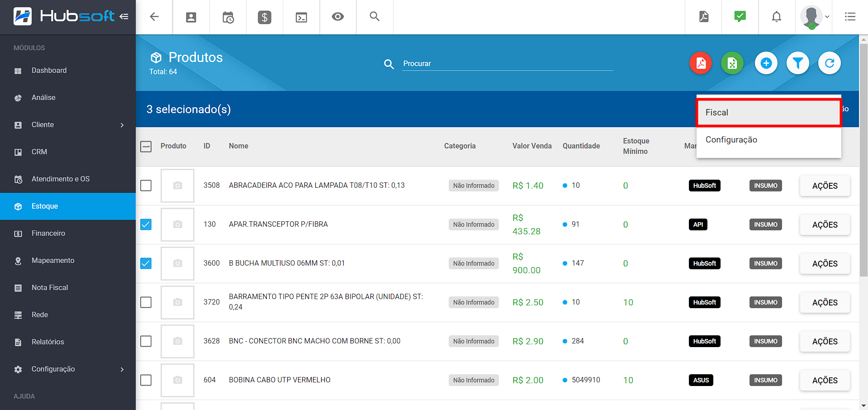
Task: Sort by the Categoria column header
Action: click(x=460, y=146)
